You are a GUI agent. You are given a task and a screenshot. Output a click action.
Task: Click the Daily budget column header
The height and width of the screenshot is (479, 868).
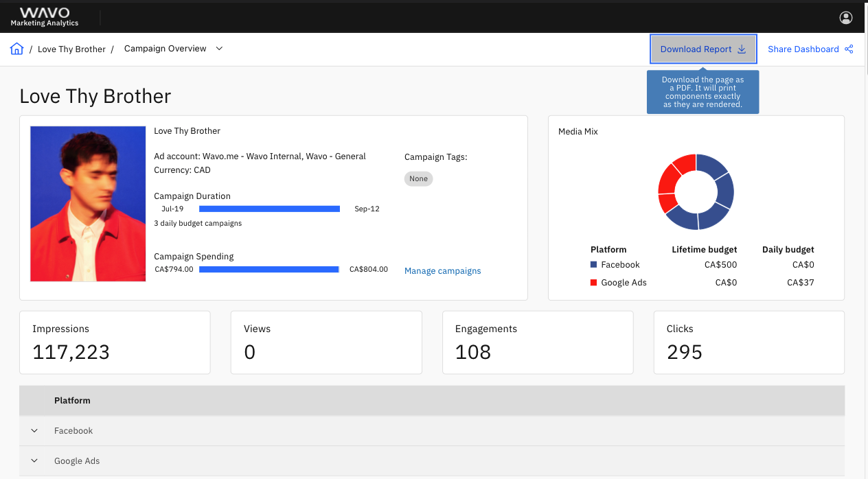tap(788, 249)
